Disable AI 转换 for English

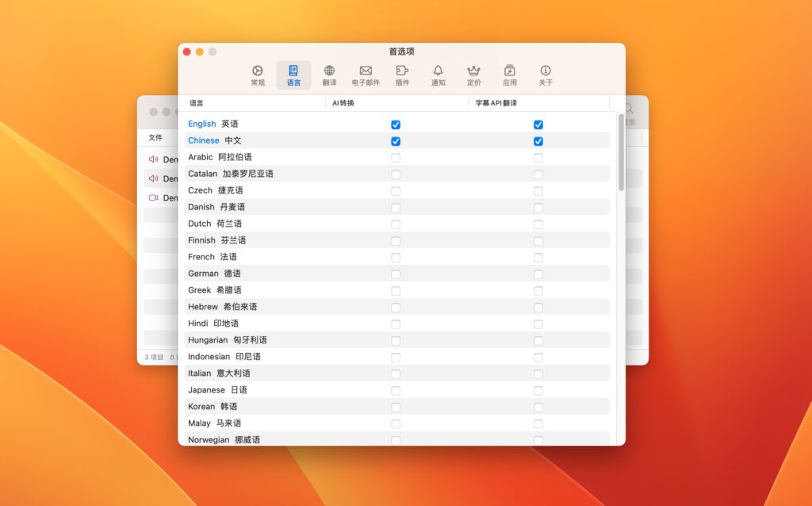click(395, 125)
